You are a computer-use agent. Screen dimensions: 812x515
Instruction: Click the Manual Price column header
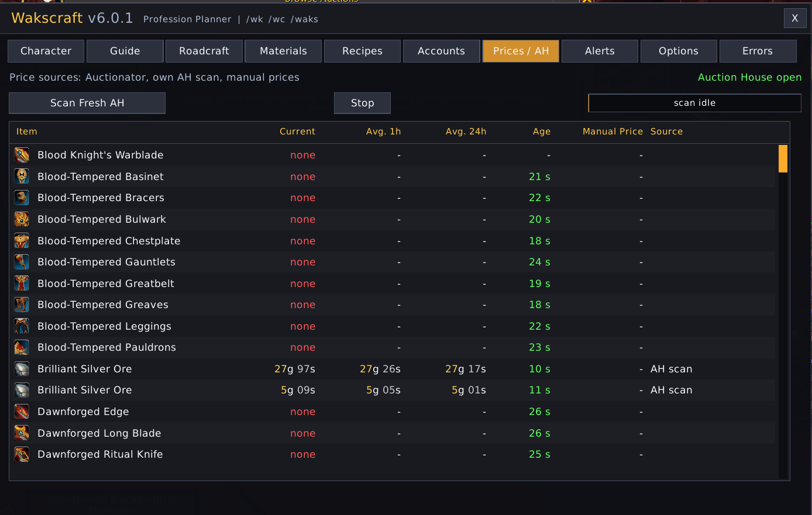pyautogui.click(x=613, y=132)
